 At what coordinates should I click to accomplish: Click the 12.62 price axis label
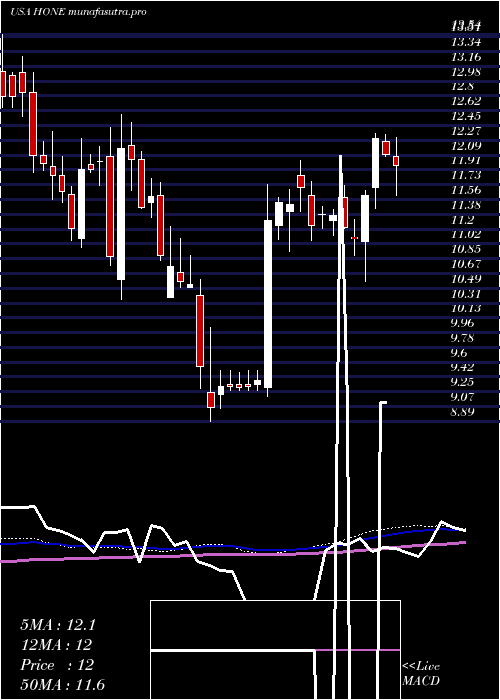click(466, 101)
